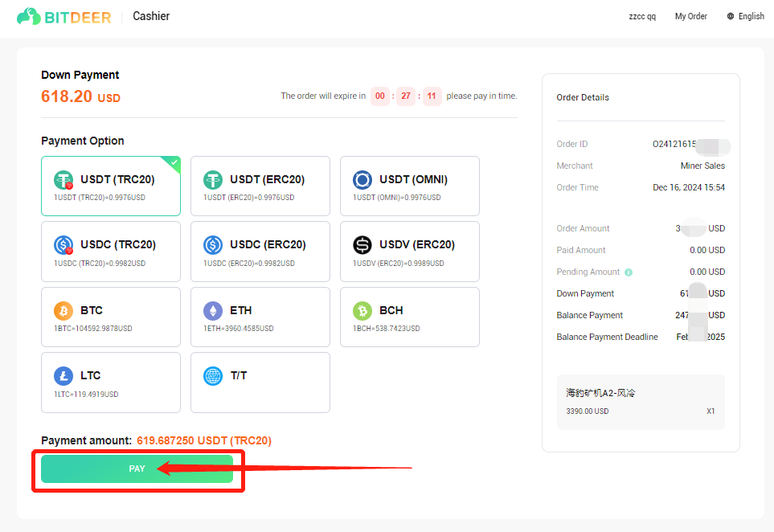
Task: Click the T/T globe icon
Action: (213, 375)
